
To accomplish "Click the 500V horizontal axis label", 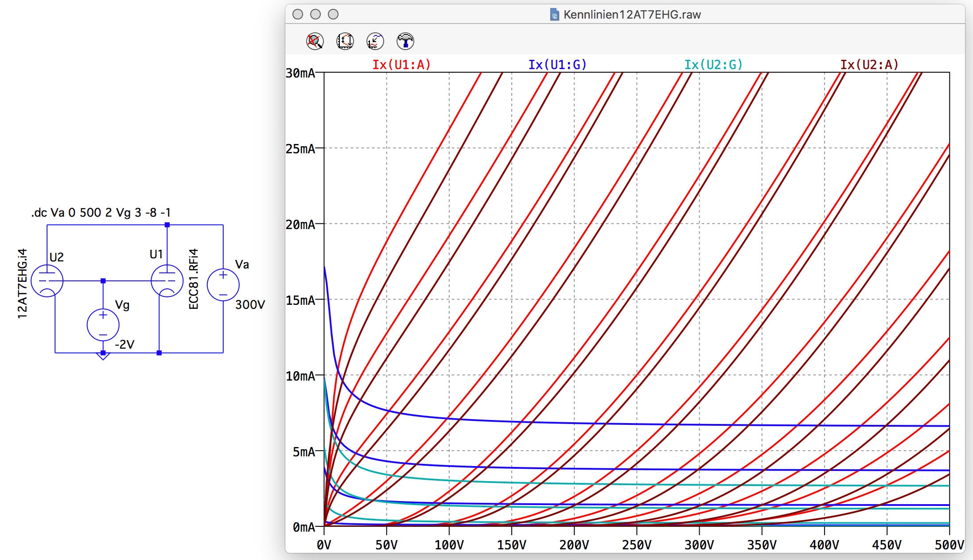I will coord(950,545).
